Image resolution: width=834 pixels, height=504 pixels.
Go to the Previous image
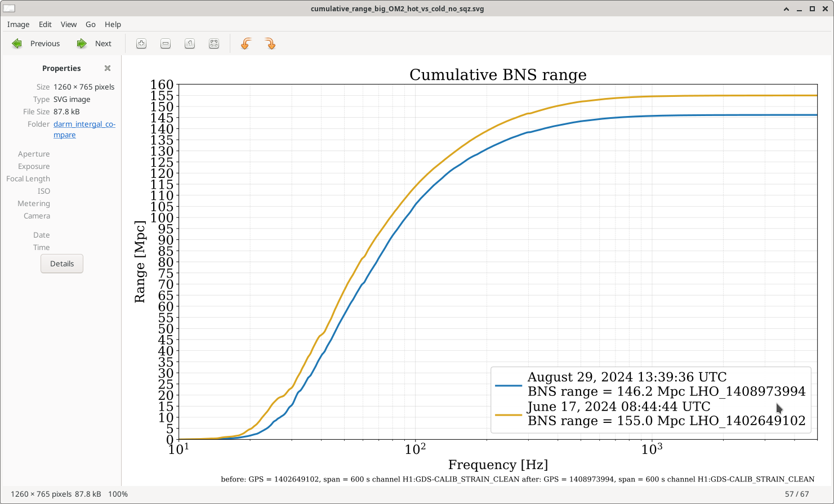[35, 43]
